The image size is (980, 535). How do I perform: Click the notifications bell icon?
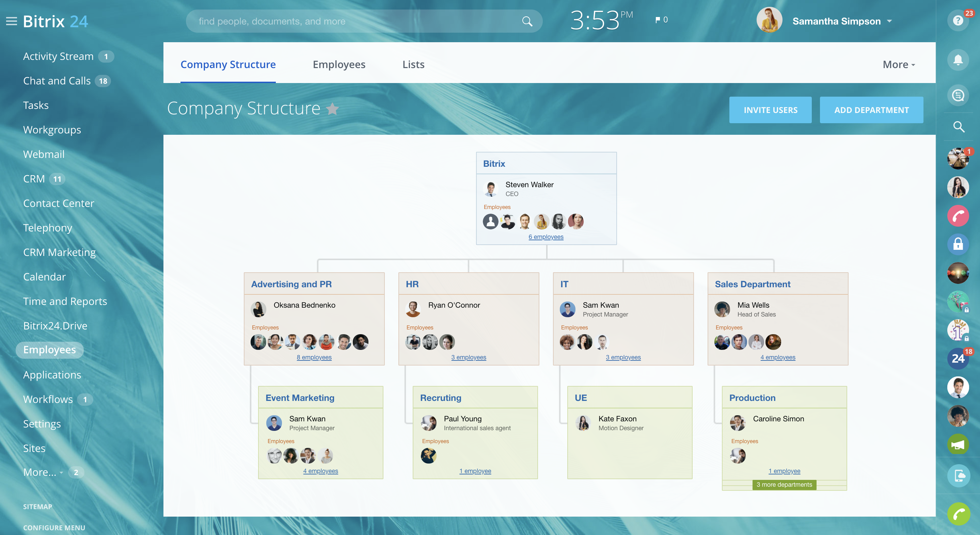[958, 60]
